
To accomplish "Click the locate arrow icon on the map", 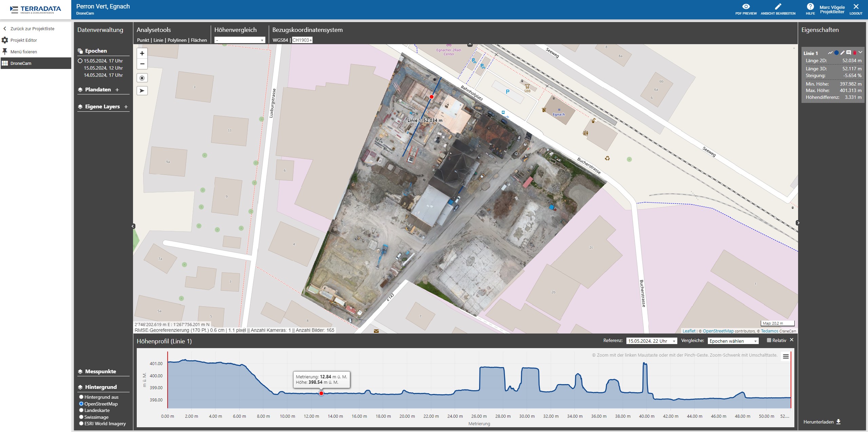I will pyautogui.click(x=142, y=91).
